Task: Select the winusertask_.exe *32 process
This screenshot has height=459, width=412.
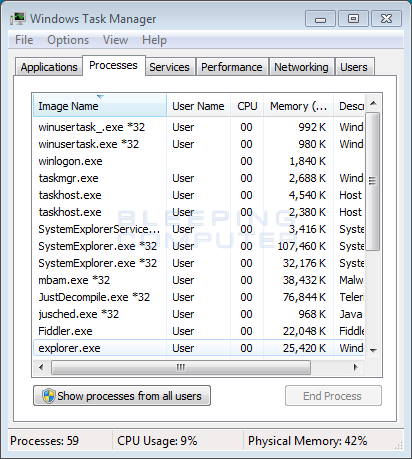Action: pos(199,127)
